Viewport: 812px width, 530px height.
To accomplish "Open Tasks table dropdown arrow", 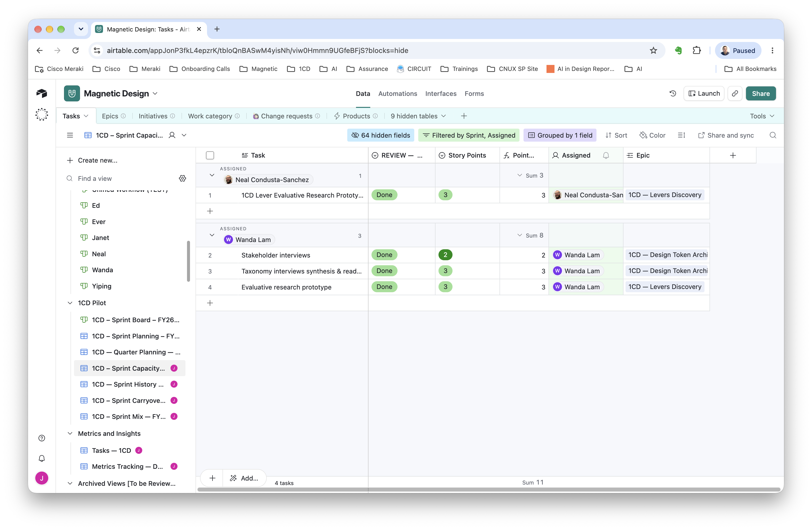I will 86,116.
